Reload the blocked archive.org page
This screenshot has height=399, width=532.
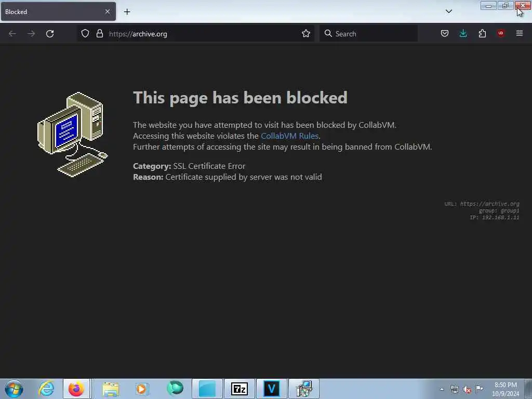pos(50,34)
